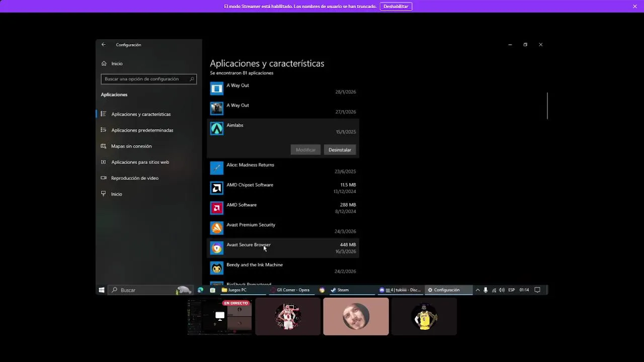Image resolution: width=644 pixels, height=362 pixels.
Task: Click the 01:14 clock in taskbar
Action: point(524,290)
